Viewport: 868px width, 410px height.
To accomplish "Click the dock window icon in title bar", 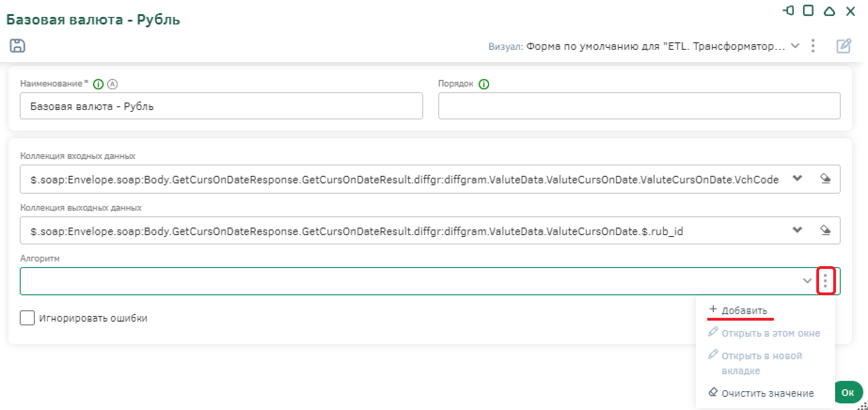I will pyautogui.click(x=788, y=10).
